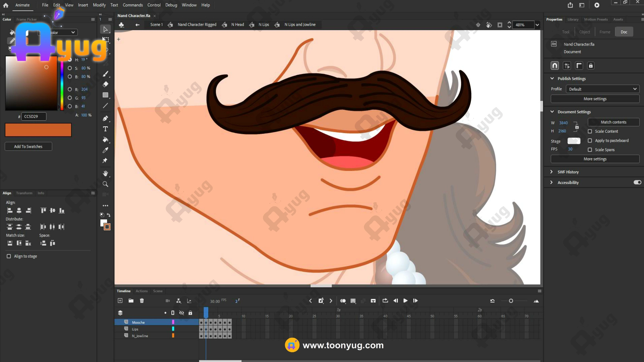Click the orange color preview swatch

(x=38, y=130)
